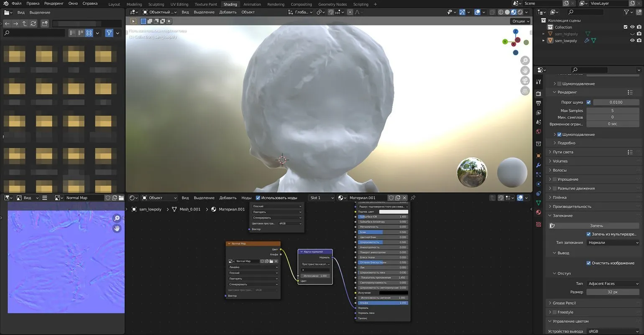
Task: Click zoom icon in the image editor
Action: pos(117,218)
